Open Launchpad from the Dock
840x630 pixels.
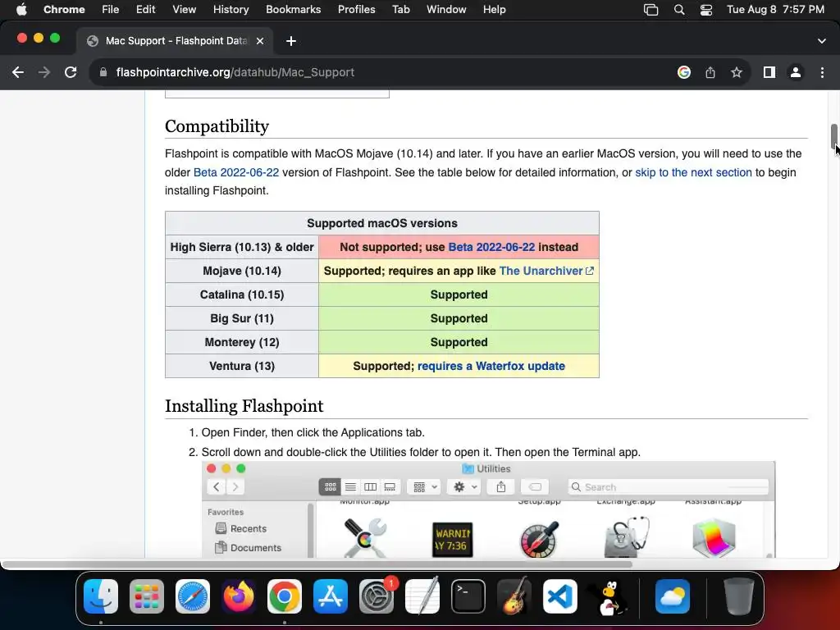point(147,596)
